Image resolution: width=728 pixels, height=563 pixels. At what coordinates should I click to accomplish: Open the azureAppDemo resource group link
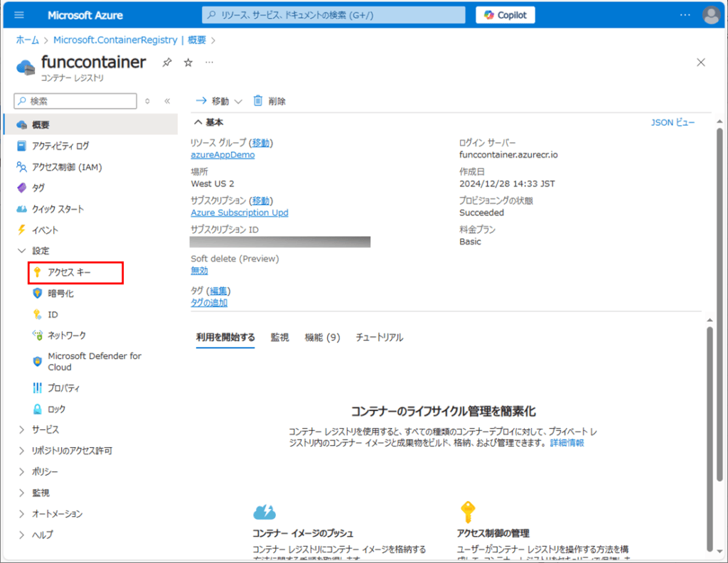pyautogui.click(x=223, y=154)
